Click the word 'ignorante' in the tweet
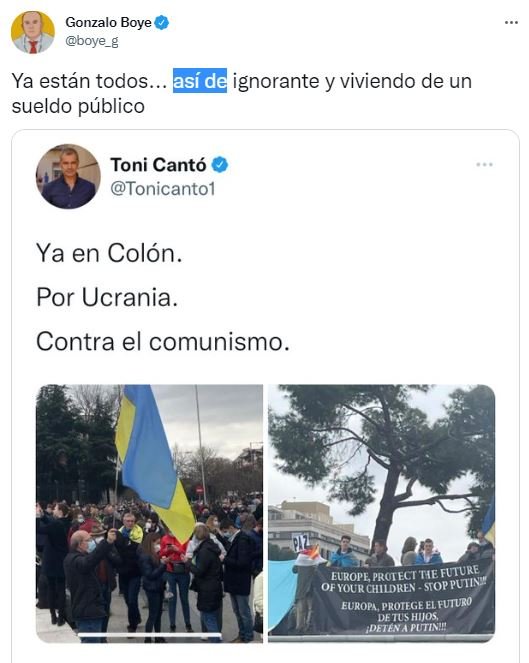This screenshot has height=663, width=529. point(276,81)
